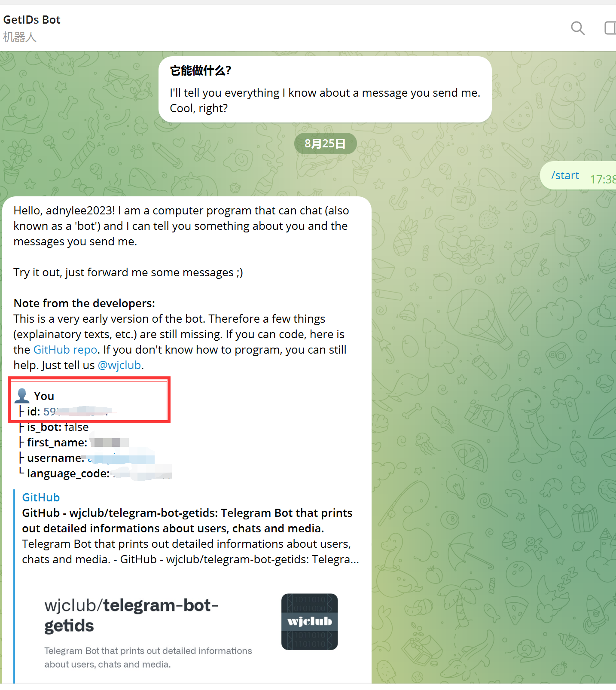Click the 机器人 subtitle under bot name
Screen dimensions: 616x690
[20, 37]
